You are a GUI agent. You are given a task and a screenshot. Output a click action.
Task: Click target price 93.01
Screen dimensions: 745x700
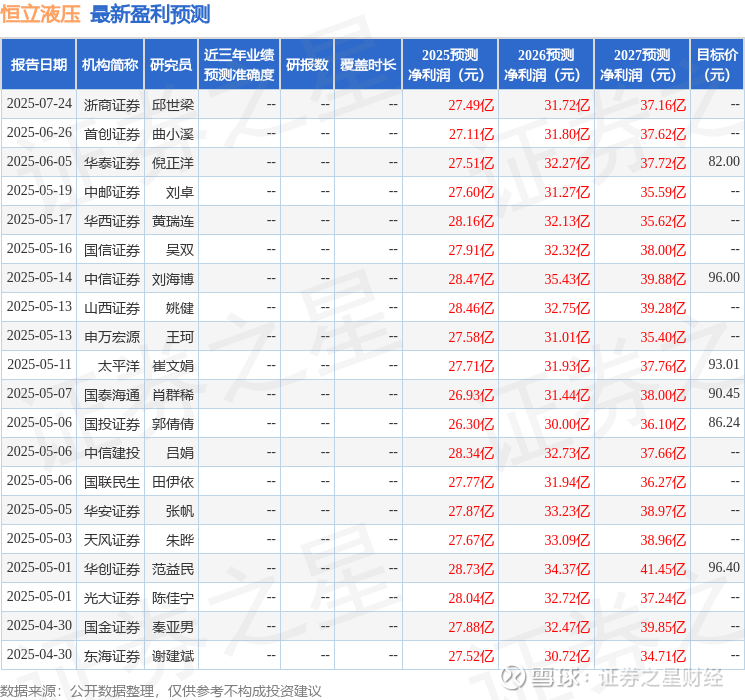click(x=724, y=364)
